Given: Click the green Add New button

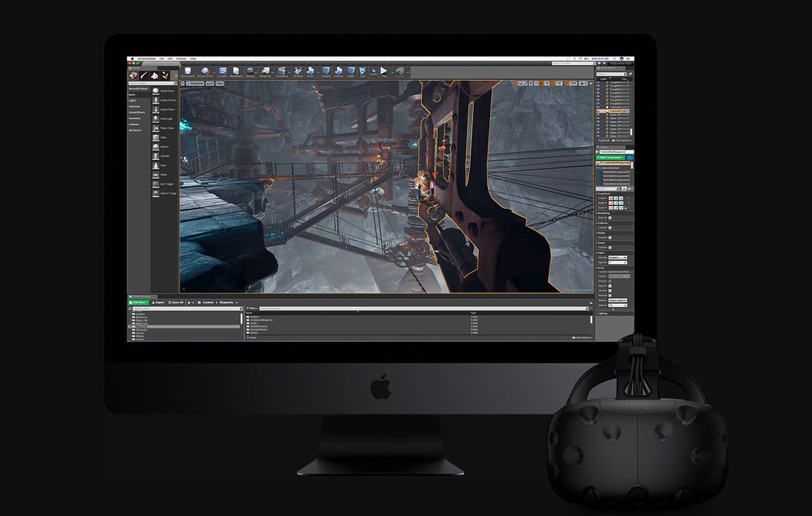Looking at the screenshot, I should pos(139,302).
